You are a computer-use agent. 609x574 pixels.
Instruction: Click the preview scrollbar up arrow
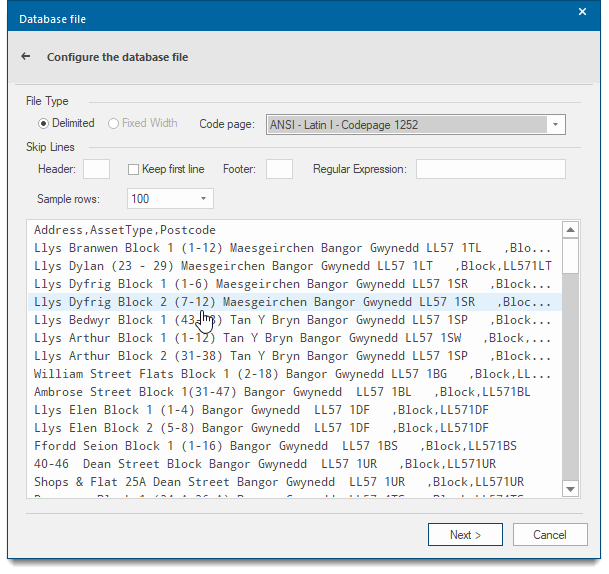coord(570,230)
